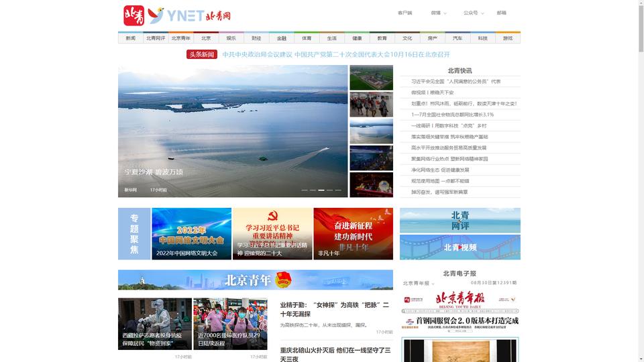This screenshot has width=644, height=362.
Task: Expand the 公众号 dropdown in the header
Action: (473, 13)
